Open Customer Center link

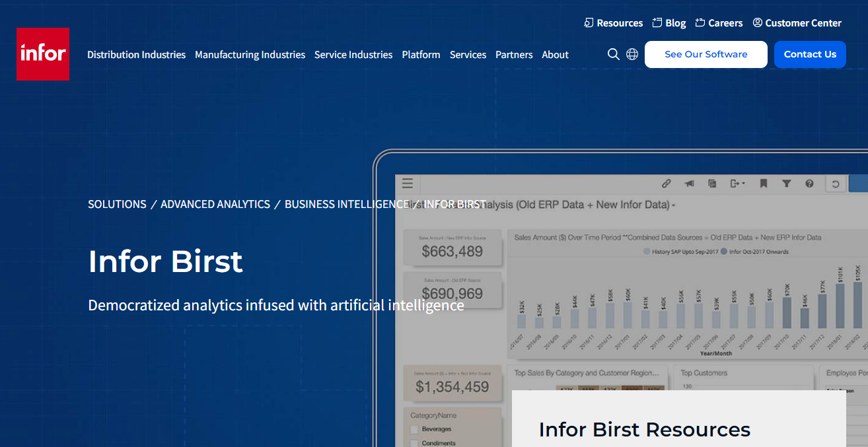pyautogui.click(x=797, y=23)
